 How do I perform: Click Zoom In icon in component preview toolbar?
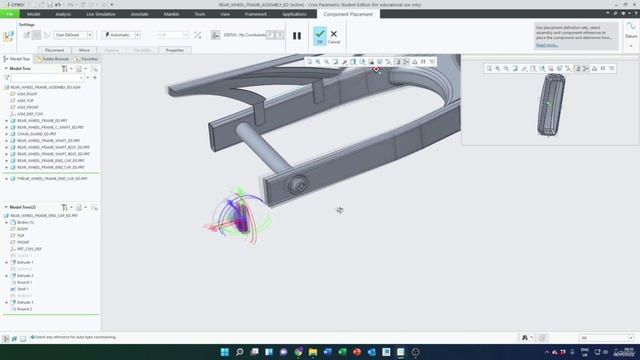pyautogui.click(x=498, y=69)
